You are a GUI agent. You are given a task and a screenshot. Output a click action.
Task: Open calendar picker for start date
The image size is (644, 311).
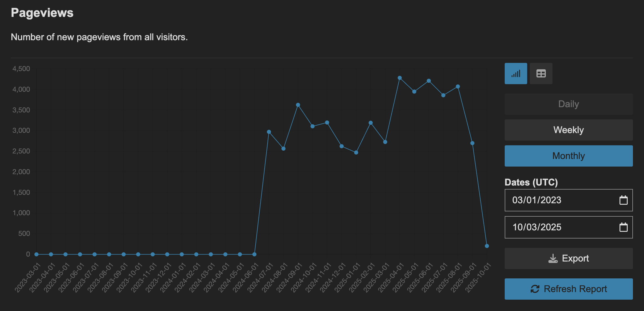(x=623, y=200)
